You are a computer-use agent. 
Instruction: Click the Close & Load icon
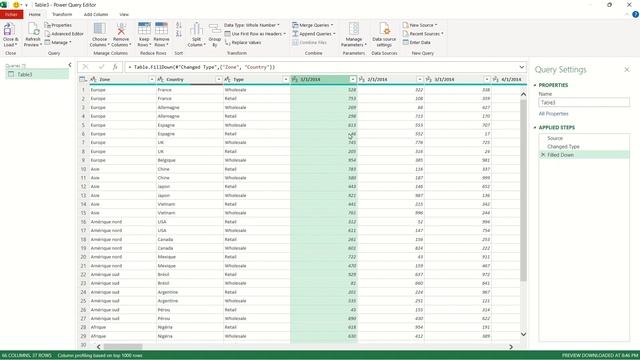click(9, 29)
